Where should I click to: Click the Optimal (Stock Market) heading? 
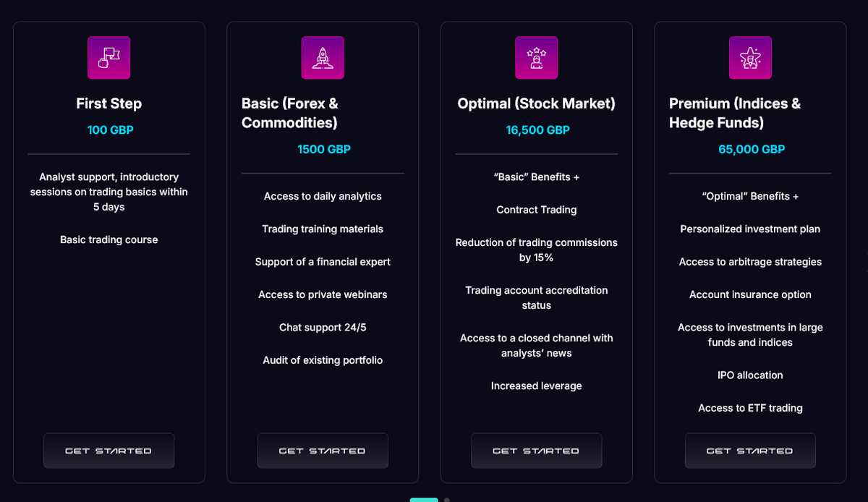536,103
